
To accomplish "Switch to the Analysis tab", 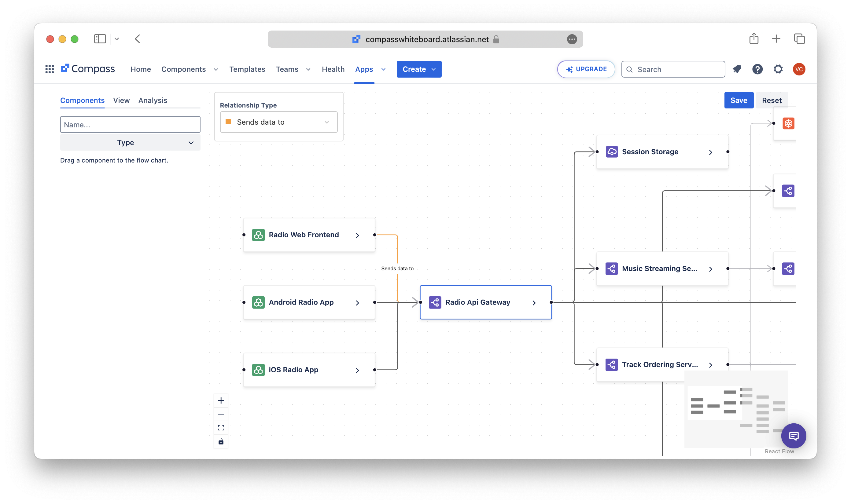I will pyautogui.click(x=153, y=100).
